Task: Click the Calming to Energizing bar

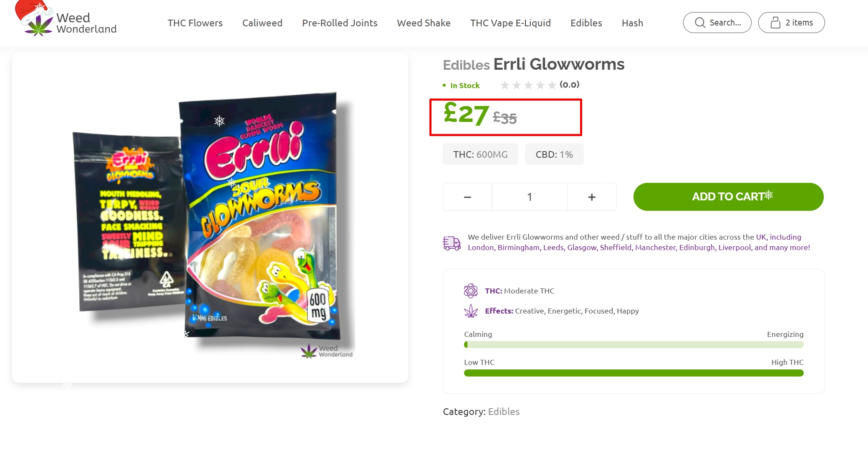Action: (633, 345)
